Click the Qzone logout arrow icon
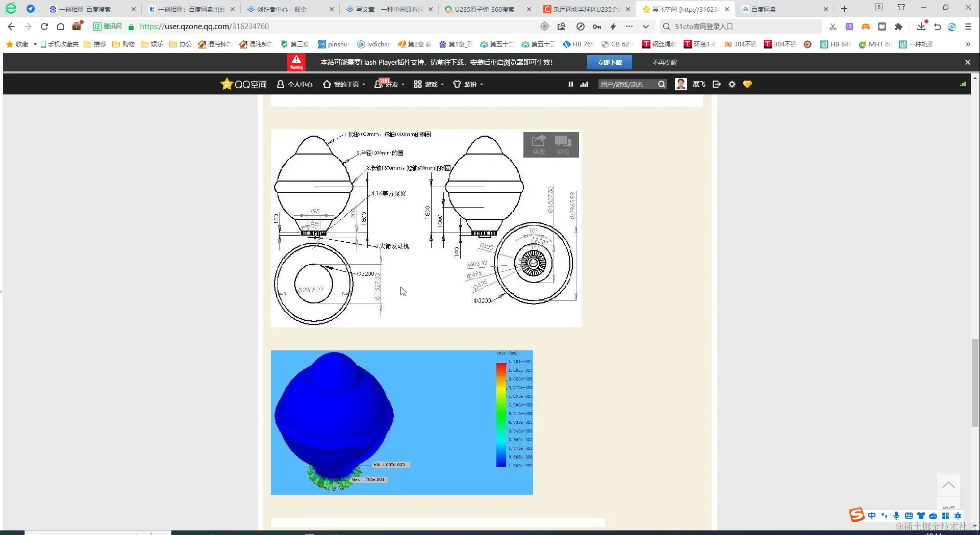The width and height of the screenshot is (980, 535). click(717, 84)
